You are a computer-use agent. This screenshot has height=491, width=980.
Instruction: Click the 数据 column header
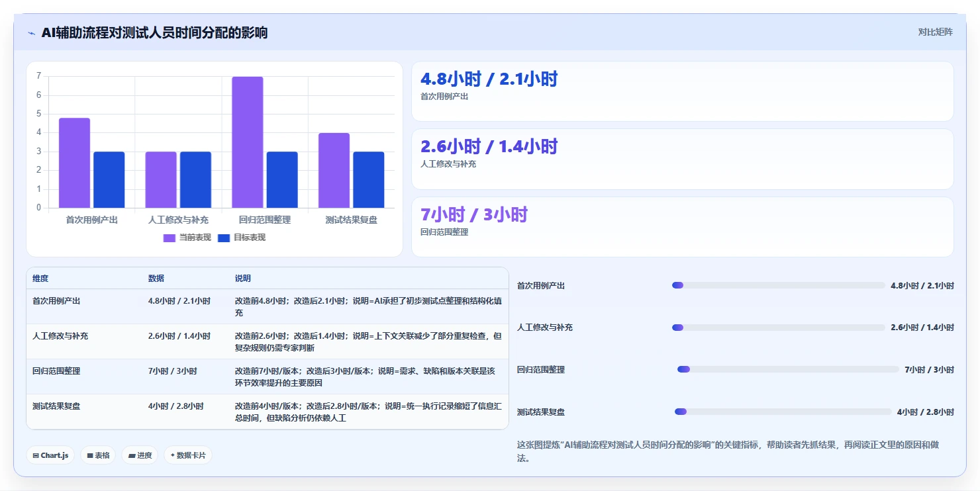pyautogui.click(x=156, y=279)
